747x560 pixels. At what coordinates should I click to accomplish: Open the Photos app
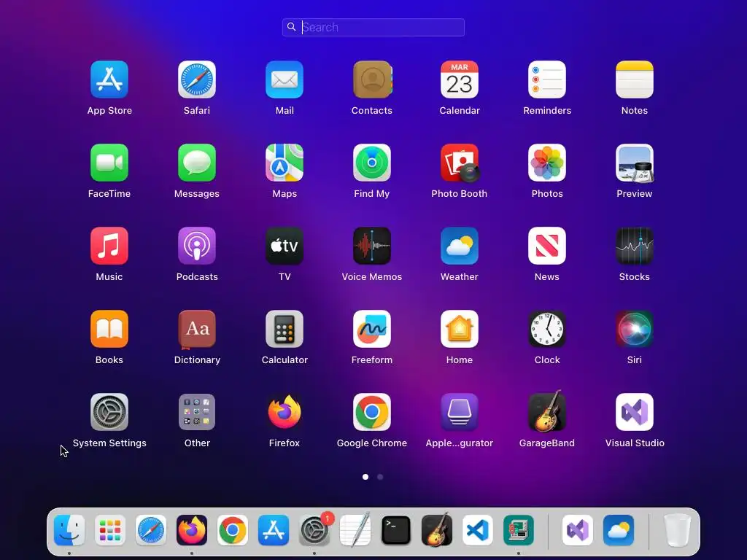click(547, 163)
